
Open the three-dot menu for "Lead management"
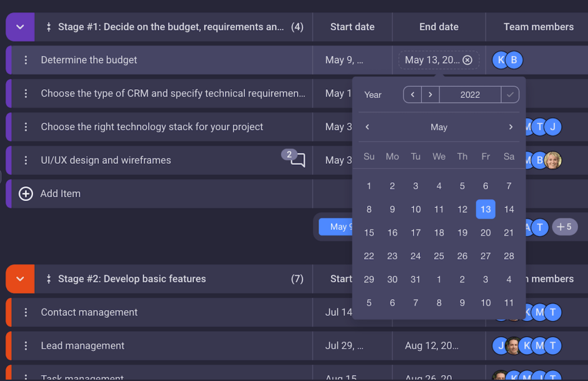tap(26, 345)
